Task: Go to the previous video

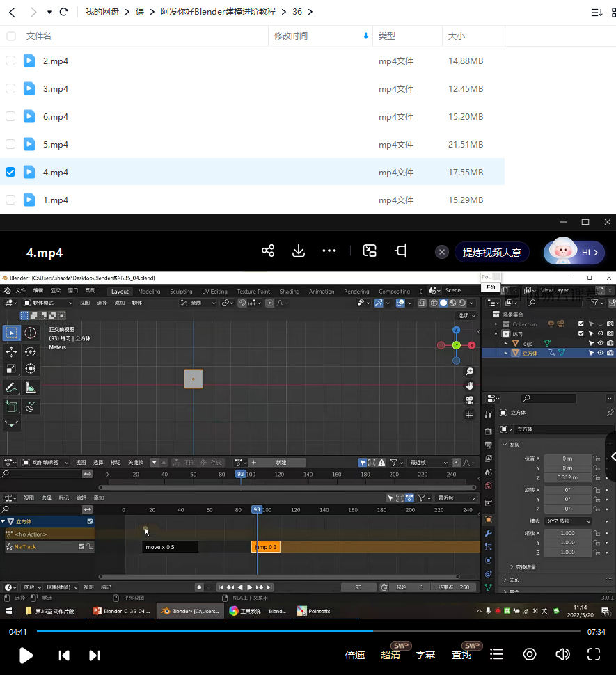Action: pyautogui.click(x=64, y=655)
